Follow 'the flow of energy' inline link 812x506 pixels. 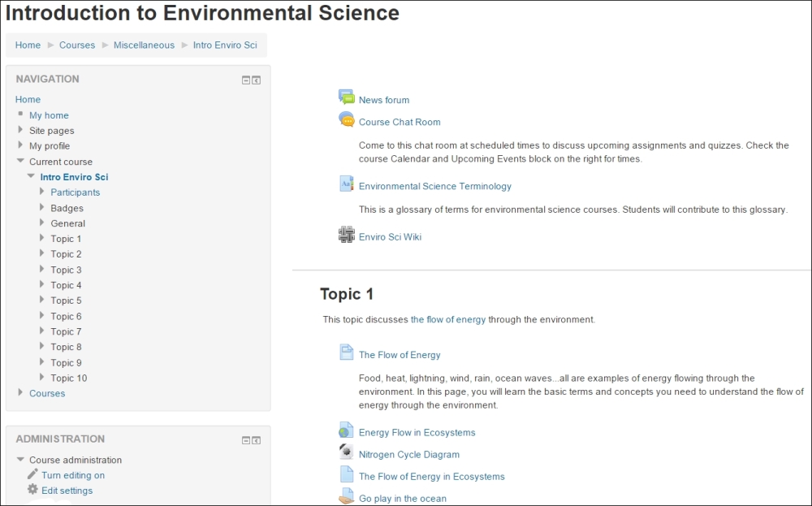448,319
